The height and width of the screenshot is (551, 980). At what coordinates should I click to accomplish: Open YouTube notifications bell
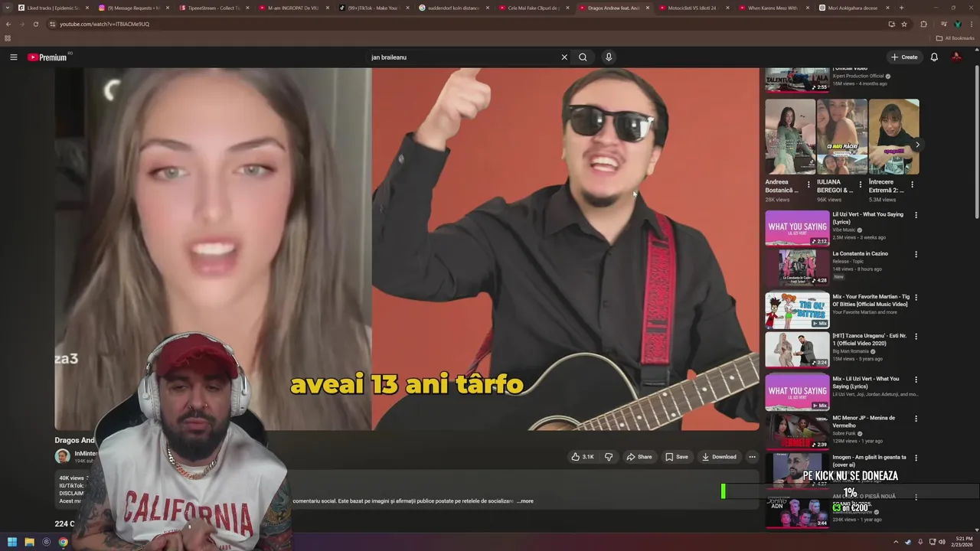[x=934, y=57]
